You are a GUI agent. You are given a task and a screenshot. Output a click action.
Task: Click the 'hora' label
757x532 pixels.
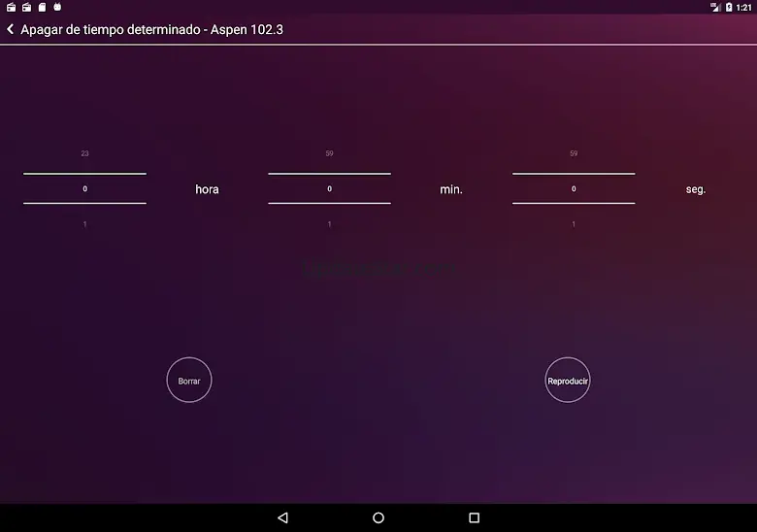[x=207, y=189]
